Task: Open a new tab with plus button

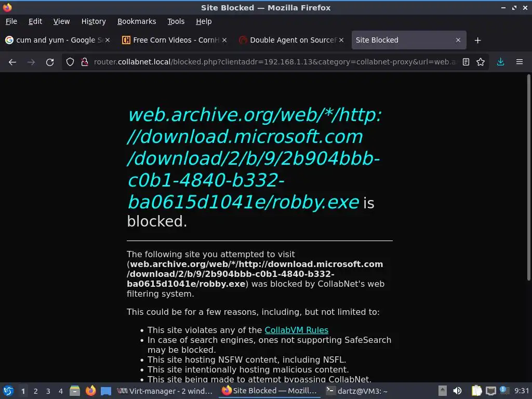Action: click(x=477, y=41)
